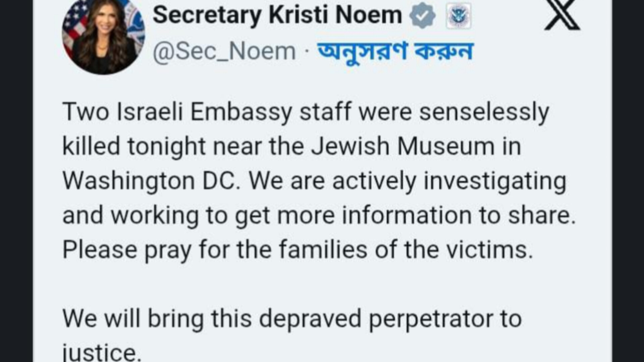Click the phrase "Israeli Embassy" in the post
Viewport: 644px width, 362px height.
click(x=204, y=112)
